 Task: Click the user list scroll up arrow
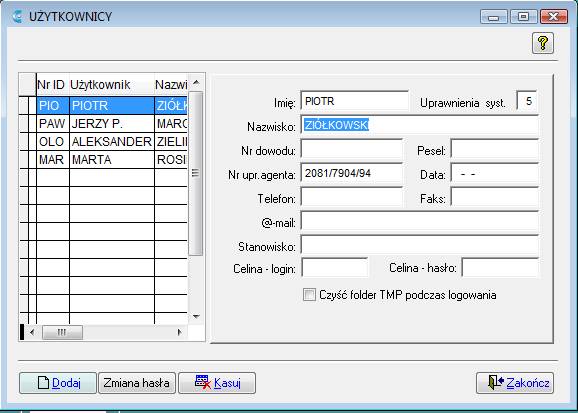pos(196,83)
